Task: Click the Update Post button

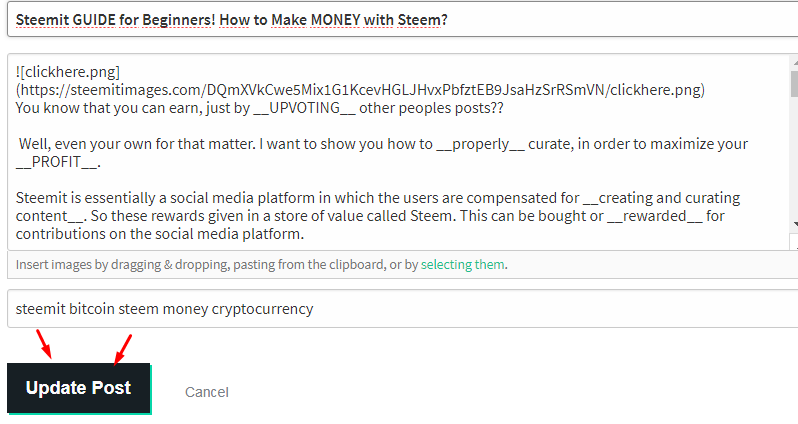Action: point(78,388)
